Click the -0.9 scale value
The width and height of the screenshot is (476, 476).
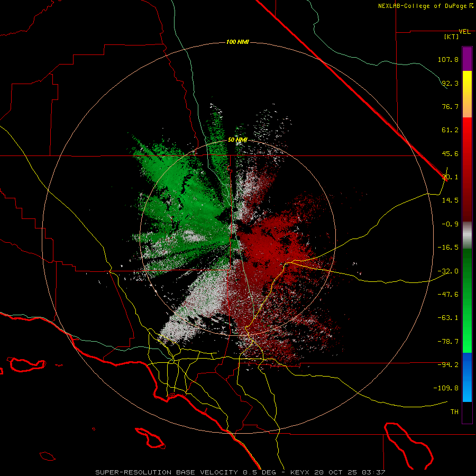click(450, 224)
